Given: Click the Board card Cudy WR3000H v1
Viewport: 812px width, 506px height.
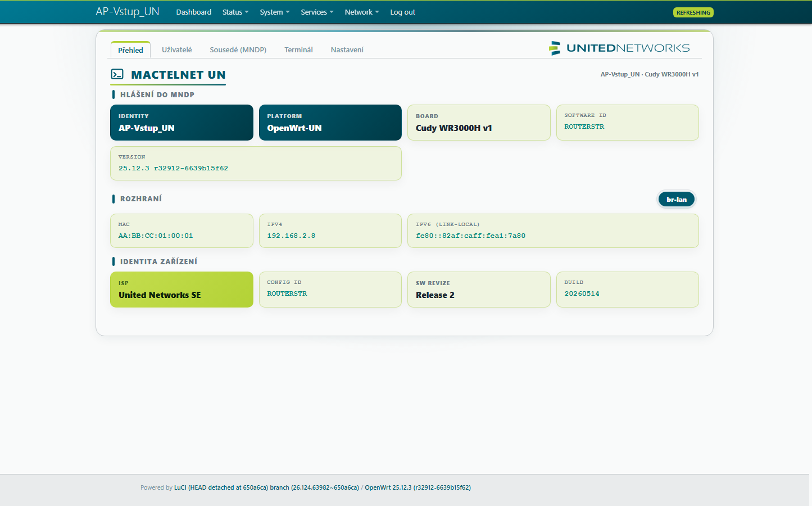Looking at the screenshot, I should pos(479,123).
